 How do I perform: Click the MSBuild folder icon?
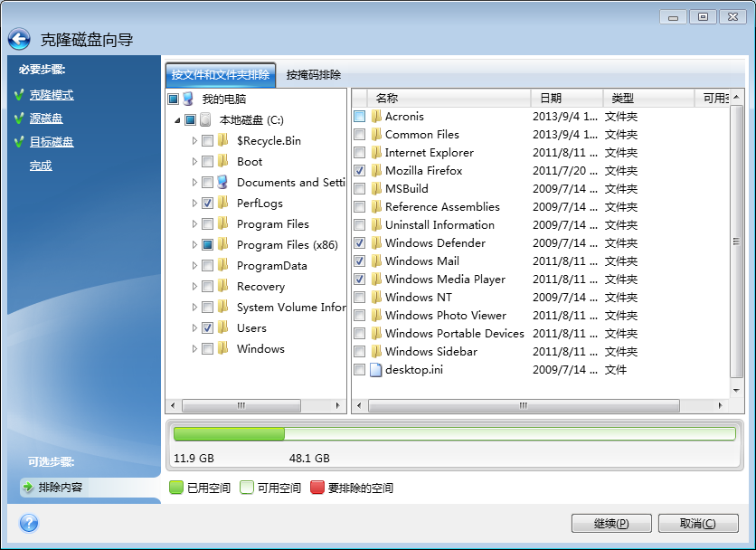(x=376, y=189)
